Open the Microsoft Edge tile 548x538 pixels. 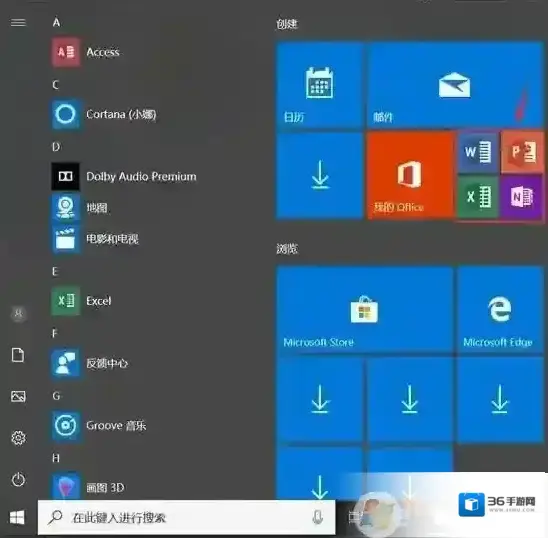[500, 309]
